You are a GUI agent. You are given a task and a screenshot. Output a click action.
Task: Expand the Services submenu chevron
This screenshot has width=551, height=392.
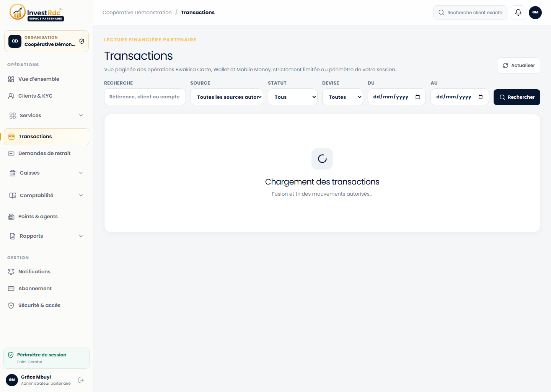pos(81,116)
